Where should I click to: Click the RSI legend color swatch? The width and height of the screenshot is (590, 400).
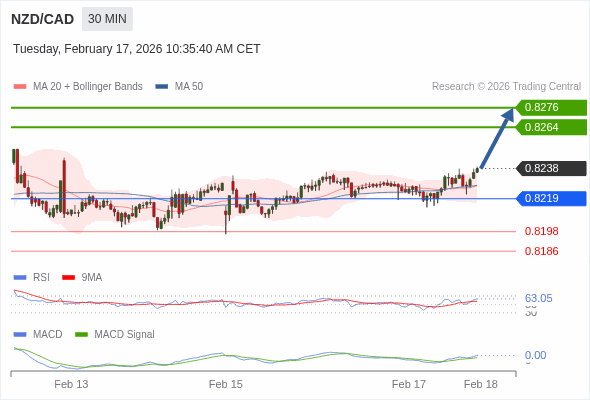(x=20, y=278)
